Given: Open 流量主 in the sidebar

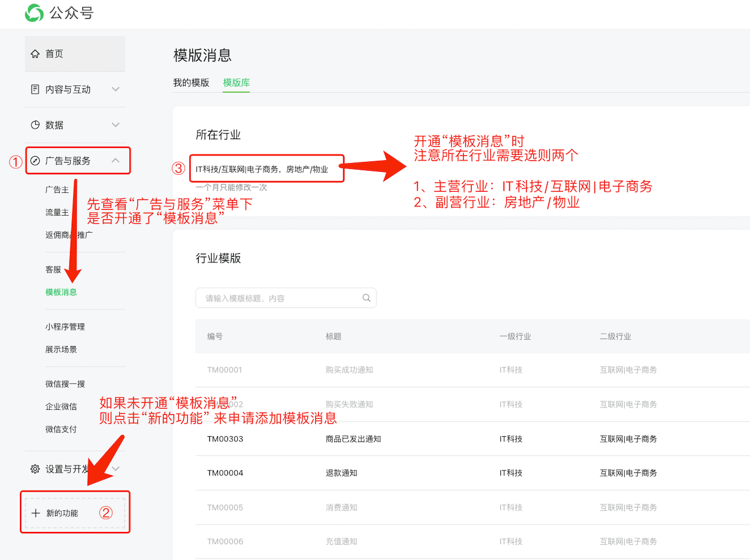Looking at the screenshot, I should click(x=57, y=213).
